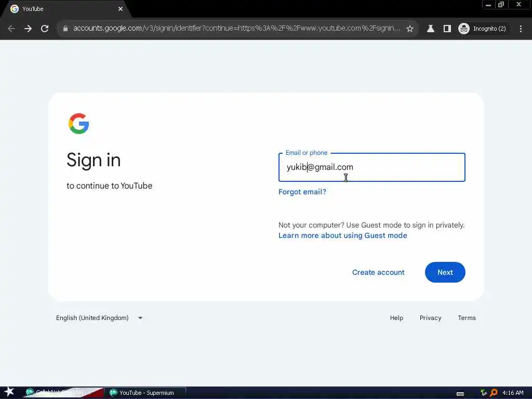532x399 pixels.
Task: Bookmark this page with the star icon
Action: pyautogui.click(x=410, y=29)
